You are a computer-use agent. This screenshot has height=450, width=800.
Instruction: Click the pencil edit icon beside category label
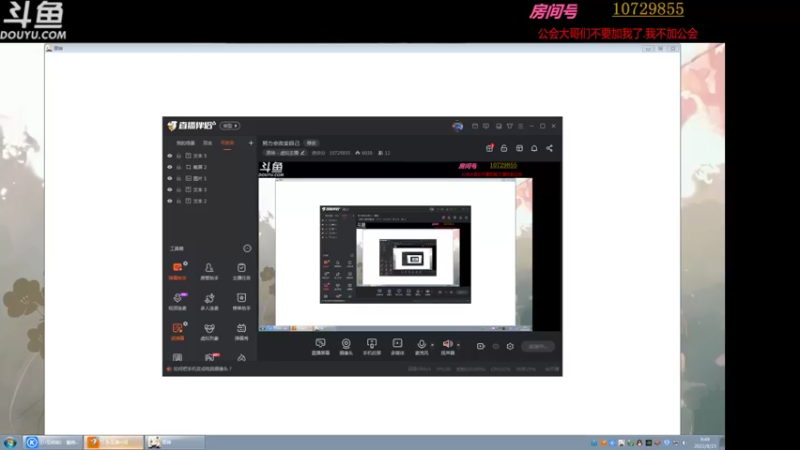[303, 153]
